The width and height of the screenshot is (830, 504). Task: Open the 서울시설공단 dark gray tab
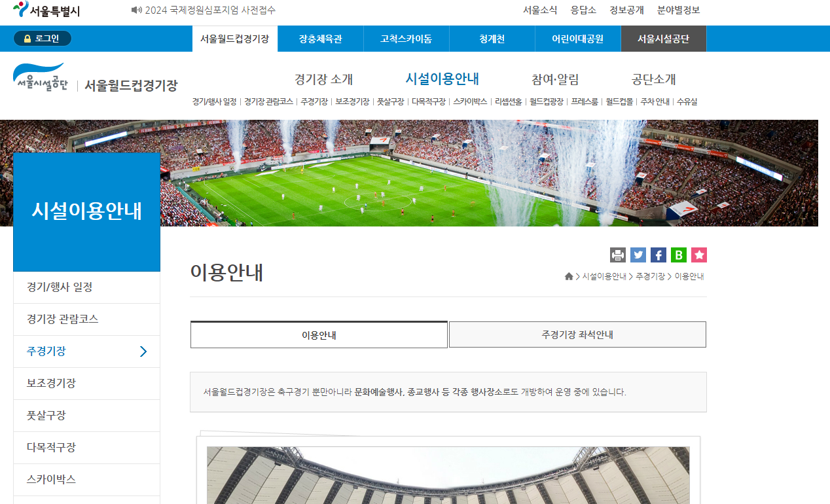pyautogui.click(x=663, y=39)
